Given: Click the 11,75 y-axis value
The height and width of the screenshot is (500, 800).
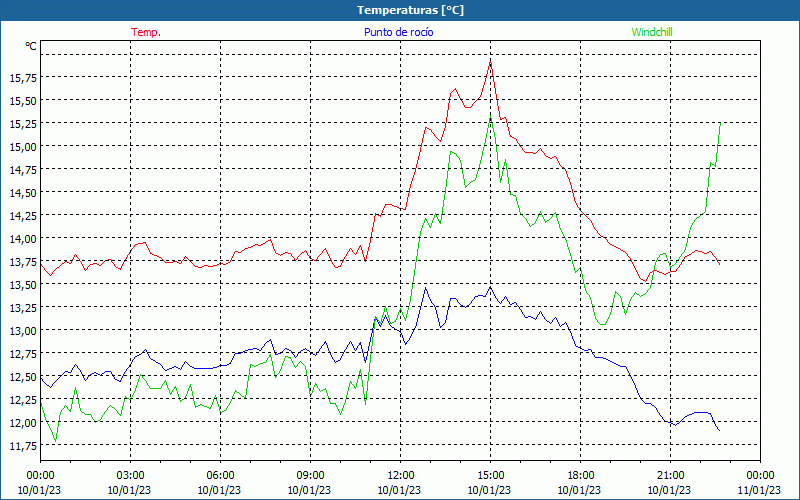Looking at the screenshot, I should click(x=23, y=445).
